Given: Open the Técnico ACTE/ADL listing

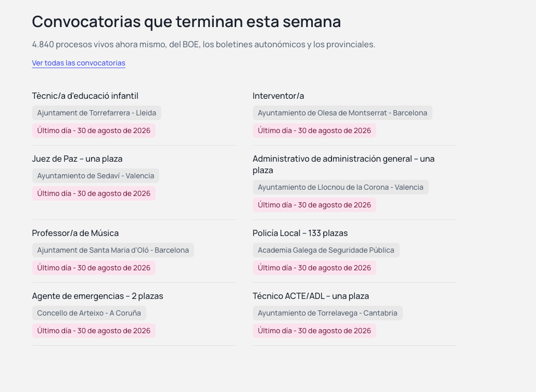Looking at the screenshot, I should click(311, 296).
